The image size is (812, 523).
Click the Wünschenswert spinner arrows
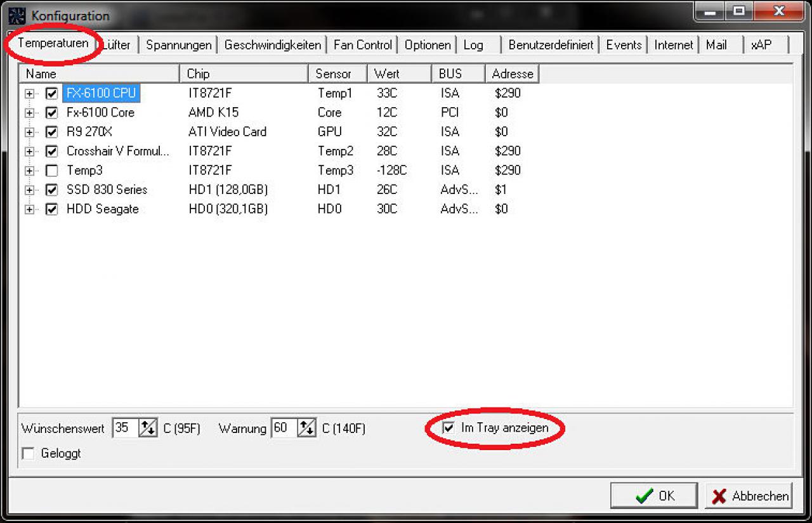coord(148,428)
